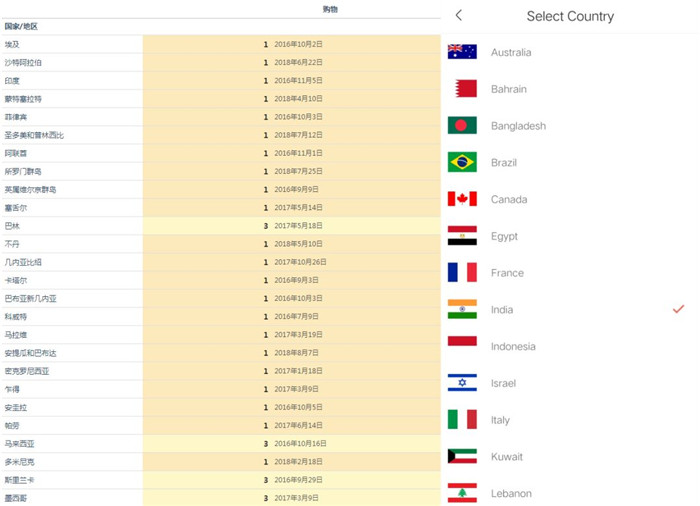Screen dimensions: 700x506
Task: Click the 购物 column header
Action: click(330, 9)
